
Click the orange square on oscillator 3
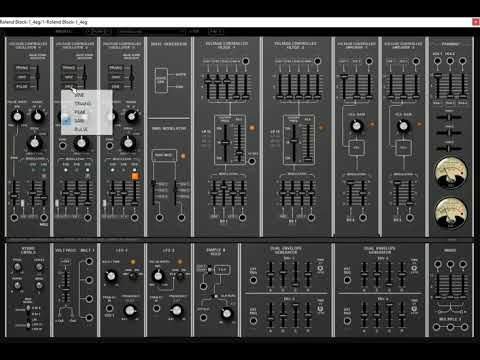coord(135,176)
